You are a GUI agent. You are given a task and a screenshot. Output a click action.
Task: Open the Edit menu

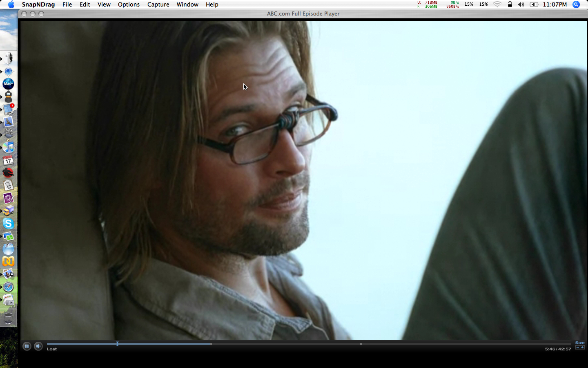[85, 4]
